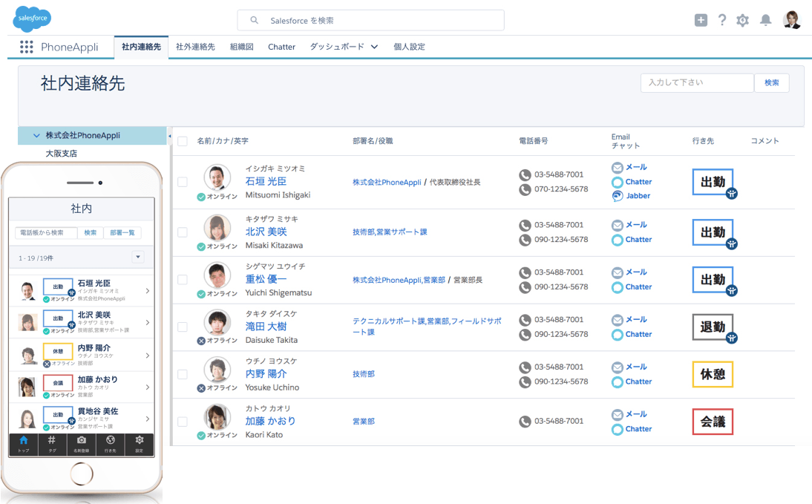Open the ダッシュボード dropdown arrow

(374, 47)
